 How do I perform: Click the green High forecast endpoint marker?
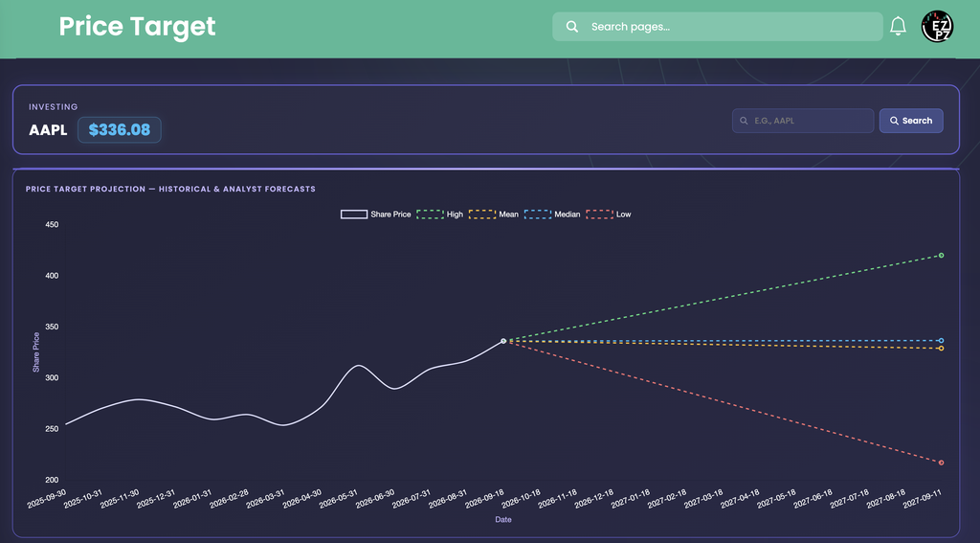(941, 256)
